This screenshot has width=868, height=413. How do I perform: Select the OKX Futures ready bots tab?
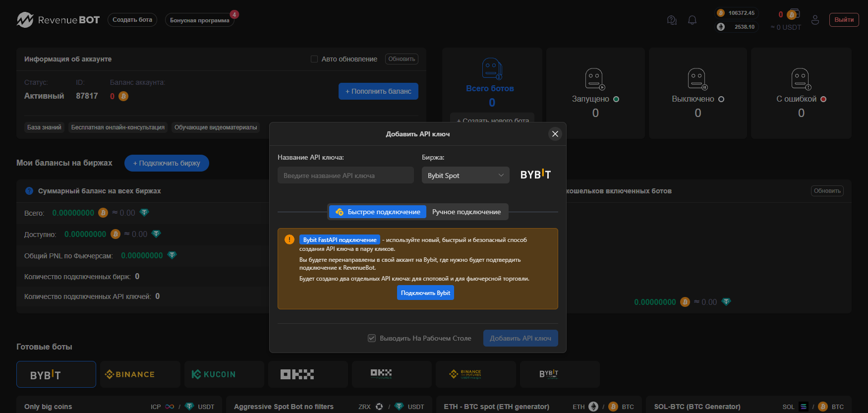(392, 374)
